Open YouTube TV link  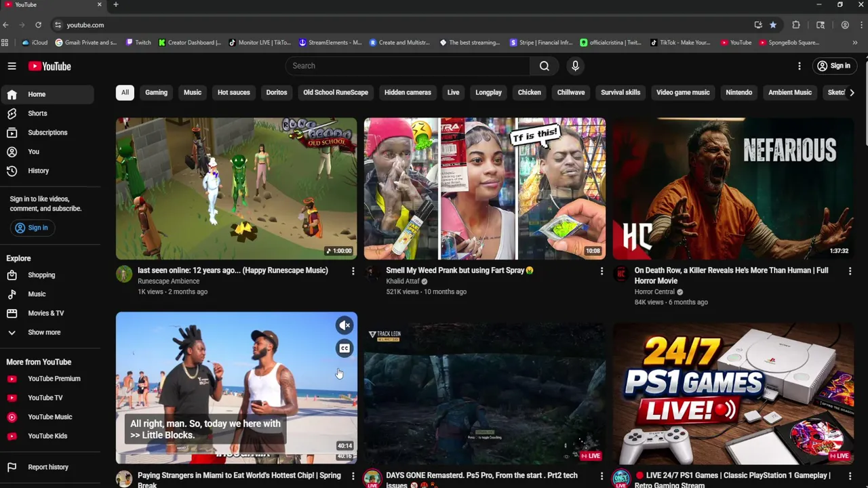(47, 398)
